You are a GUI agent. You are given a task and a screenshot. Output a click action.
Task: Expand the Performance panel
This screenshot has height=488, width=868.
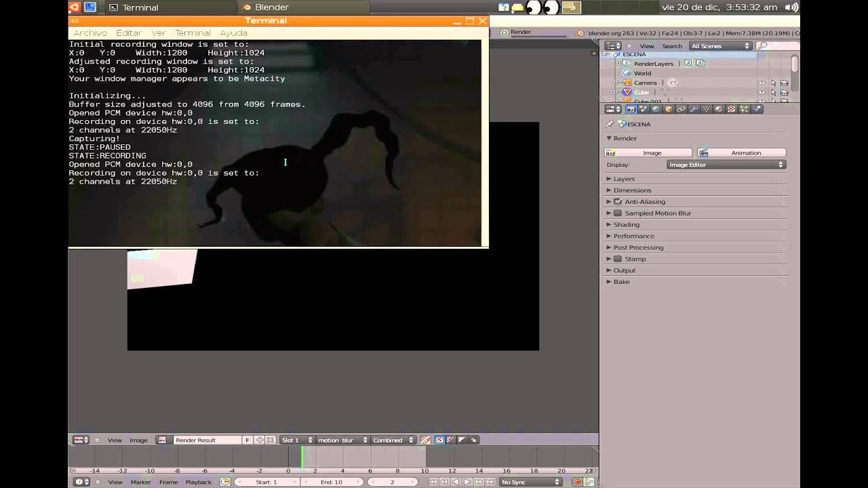633,237
